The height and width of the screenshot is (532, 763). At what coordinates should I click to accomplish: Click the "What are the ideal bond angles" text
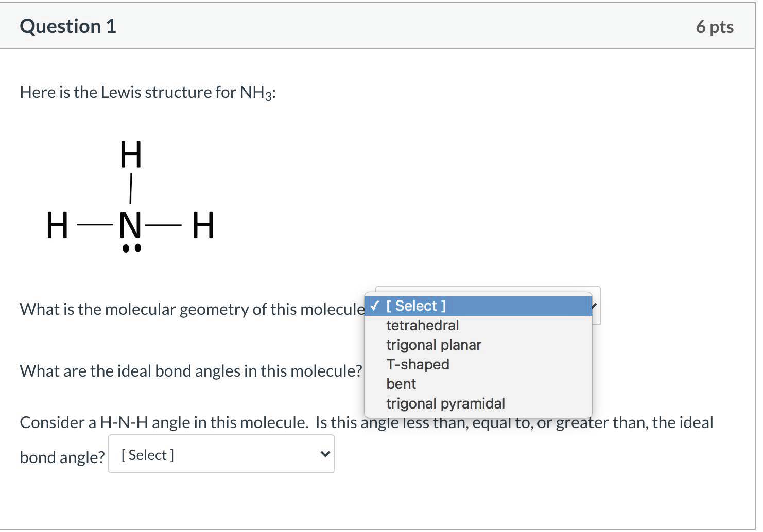pos(190,371)
